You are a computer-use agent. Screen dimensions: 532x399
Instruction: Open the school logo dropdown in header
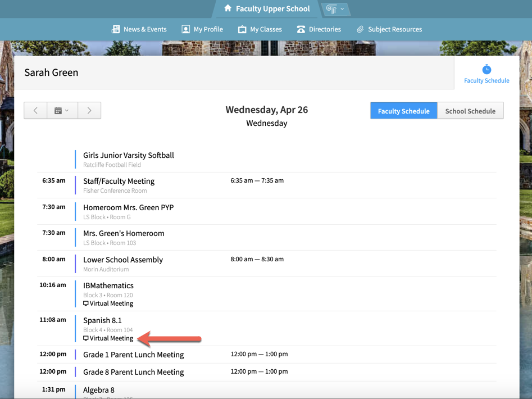[335, 9]
